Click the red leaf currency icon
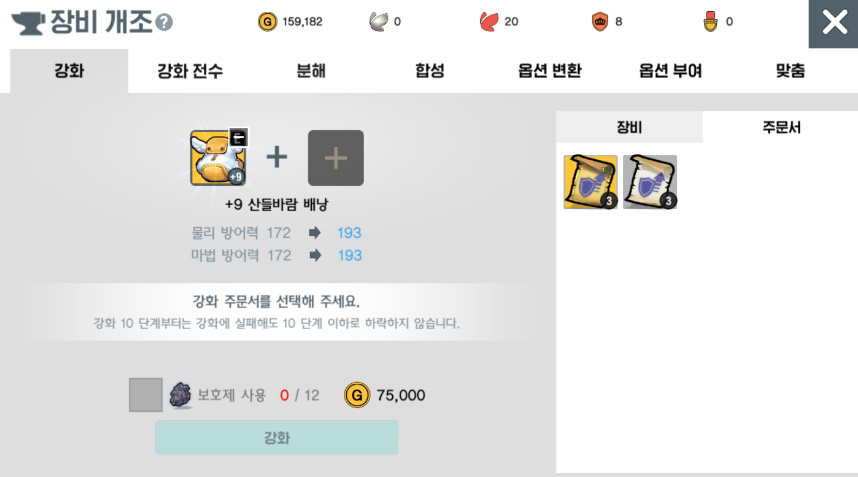The image size is (858, 477). [489, 22]
